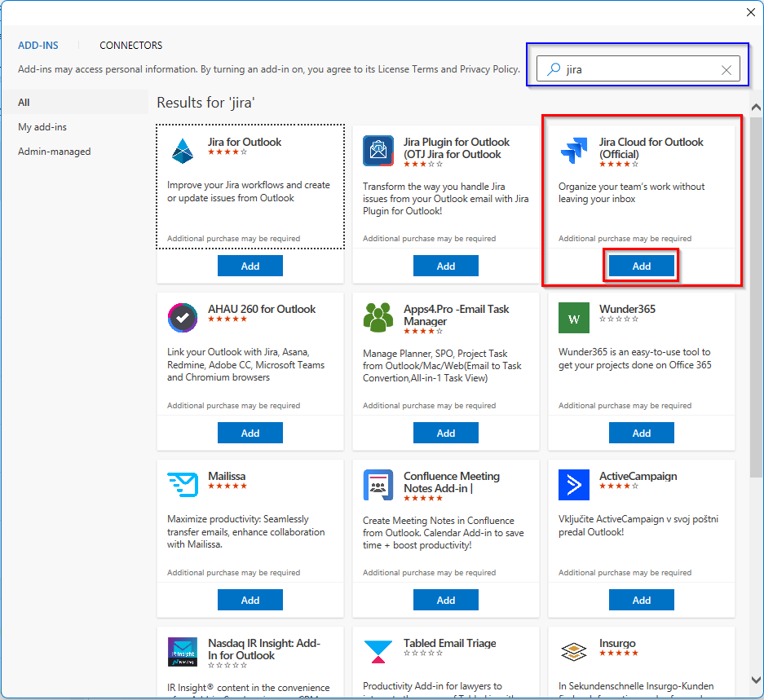The image size is (764, 700).
Task: Add the Wunder365 add-in
Action: (642, 433)
